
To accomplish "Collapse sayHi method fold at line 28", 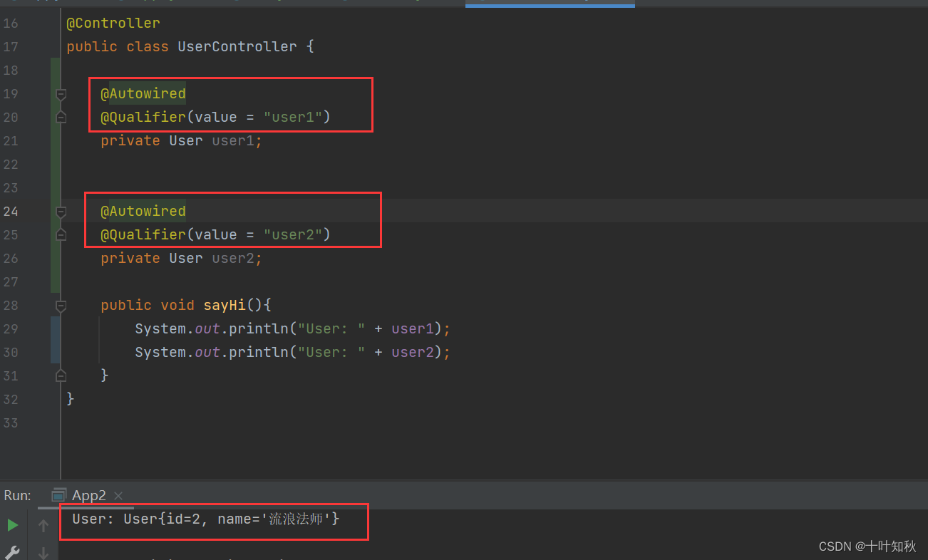I will 61,305.
